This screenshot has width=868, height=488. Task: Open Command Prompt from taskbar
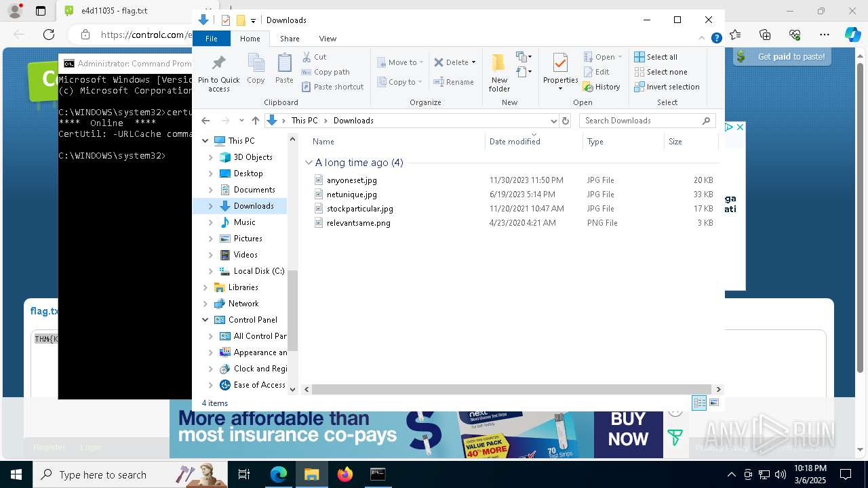pyautogui.click(x=378, y=474)
